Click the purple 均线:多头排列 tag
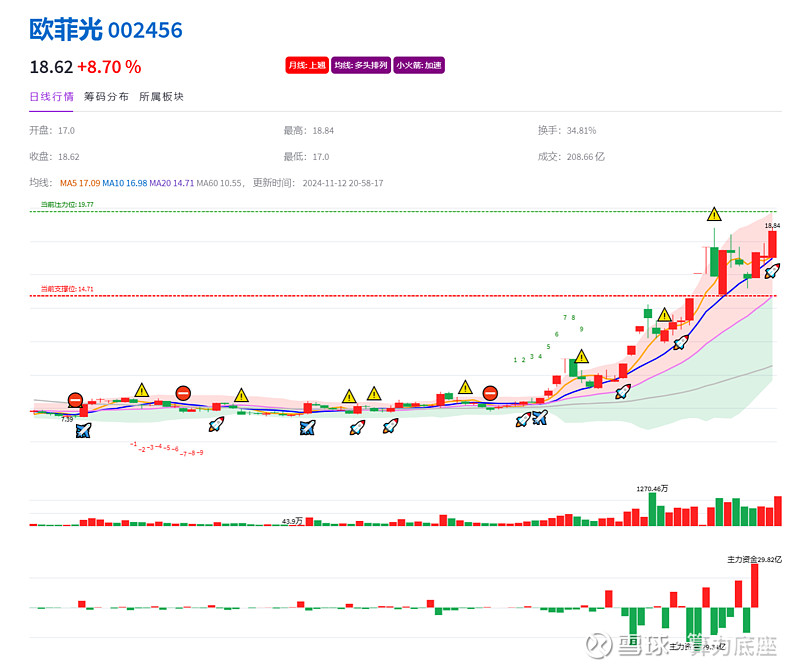800x670 pixels. (x=361, y=65)
